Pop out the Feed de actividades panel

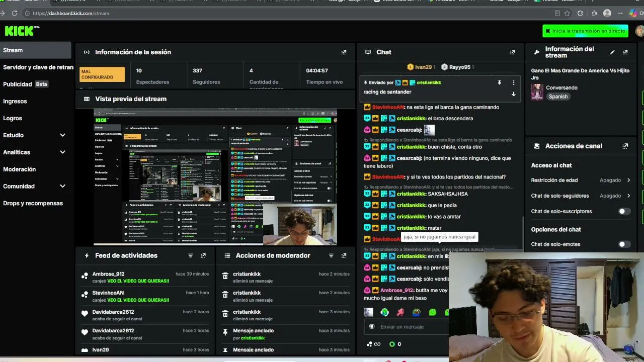click(203, 256)
